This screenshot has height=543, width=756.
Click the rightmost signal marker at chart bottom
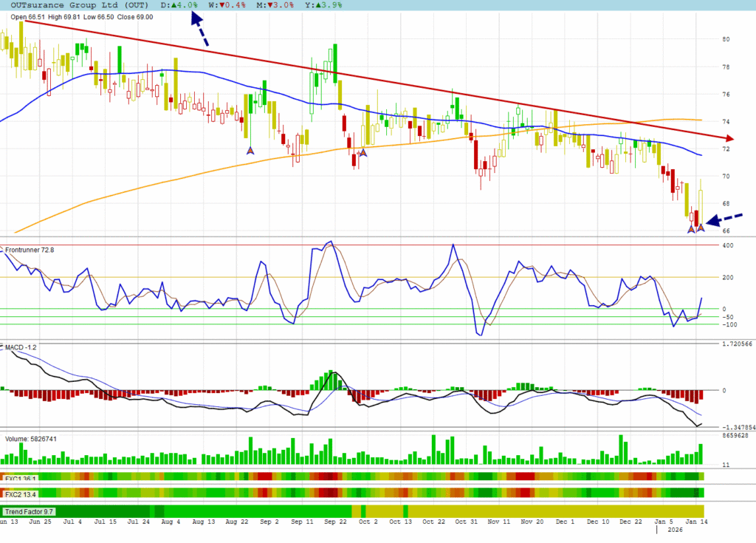(701, 228)
